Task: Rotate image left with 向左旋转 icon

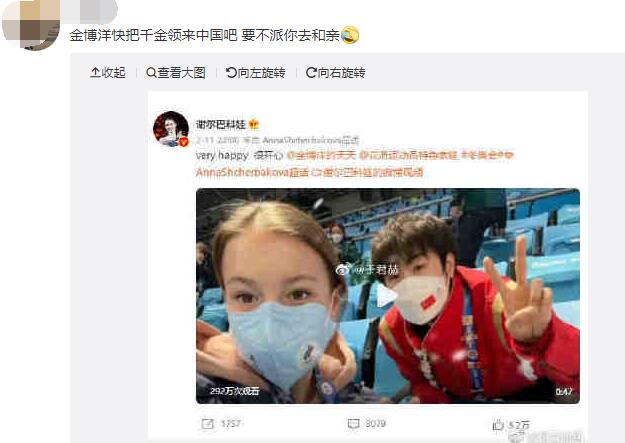Action: pyautogui.click(x=231, y=73)
